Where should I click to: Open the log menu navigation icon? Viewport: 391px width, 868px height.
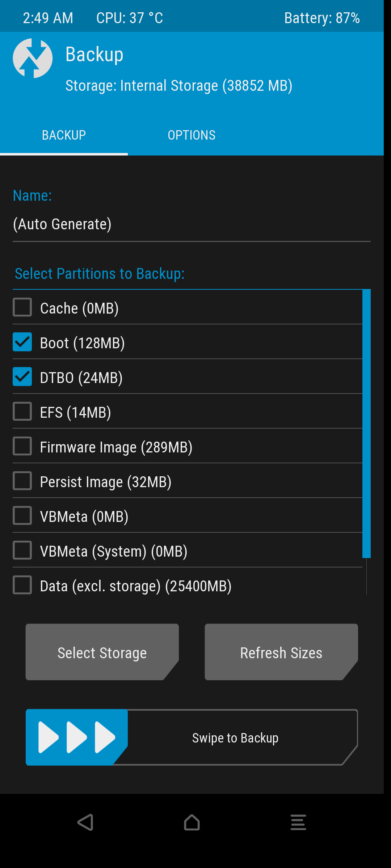tap(298, 822)
